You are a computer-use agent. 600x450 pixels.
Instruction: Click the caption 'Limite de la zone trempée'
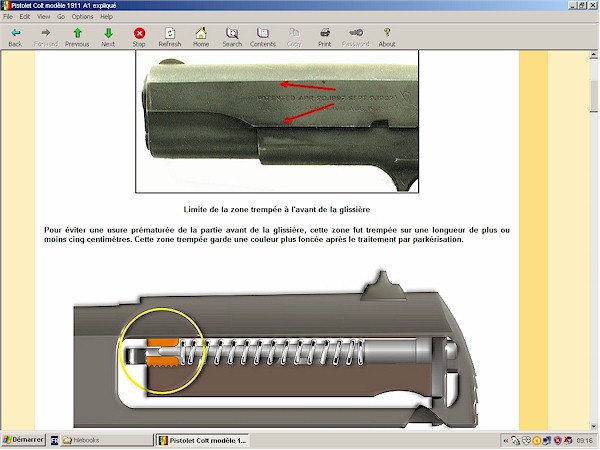277,210
